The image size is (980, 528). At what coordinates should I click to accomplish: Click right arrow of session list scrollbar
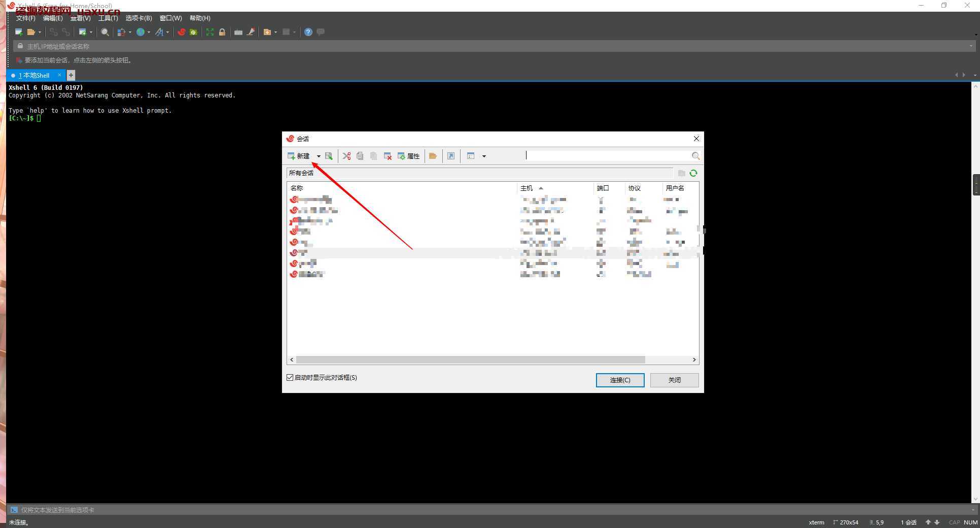[x=694, y=359]
